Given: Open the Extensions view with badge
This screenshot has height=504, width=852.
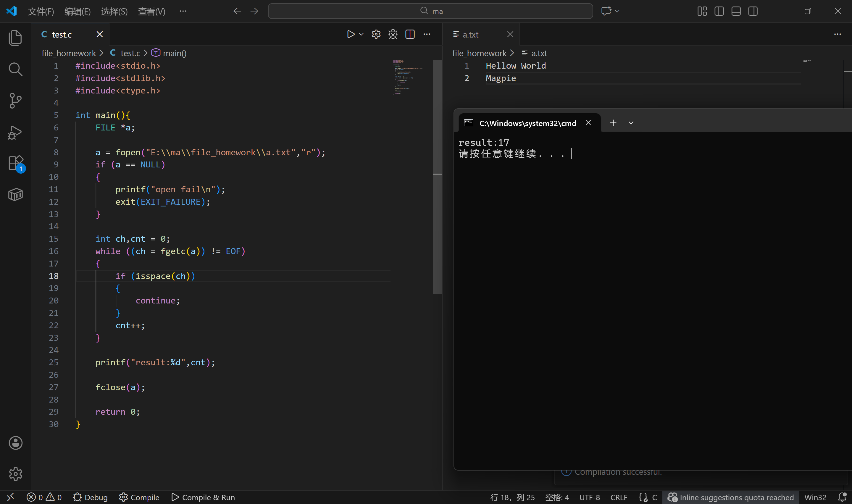Looking at the screenshot, I should (15, 163).
